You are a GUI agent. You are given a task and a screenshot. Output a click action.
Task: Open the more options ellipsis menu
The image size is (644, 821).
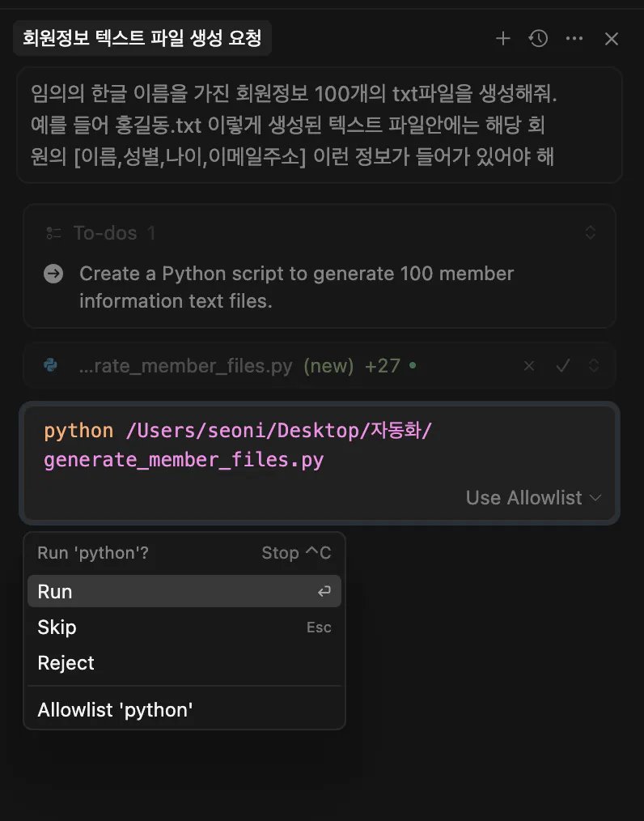click(x=574, y=38)
